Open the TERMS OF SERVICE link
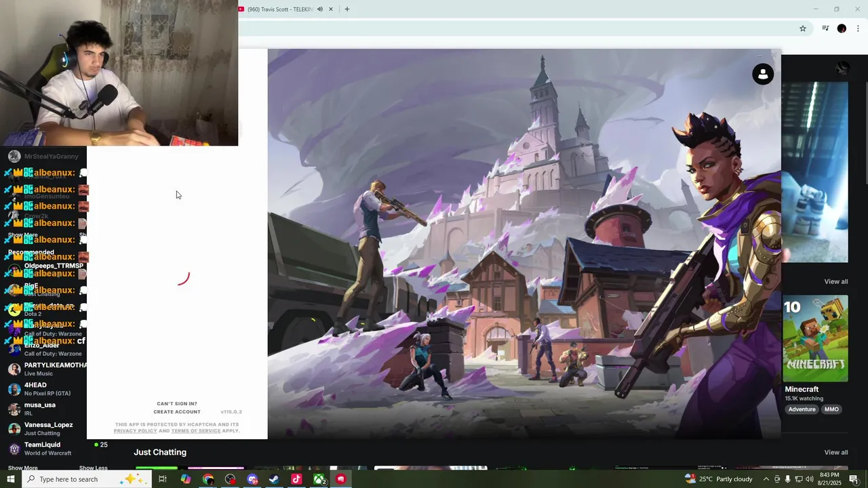Image resolution: width=868 pixels, height=488 pixels. pyautogui.click(x=196, y=431)
